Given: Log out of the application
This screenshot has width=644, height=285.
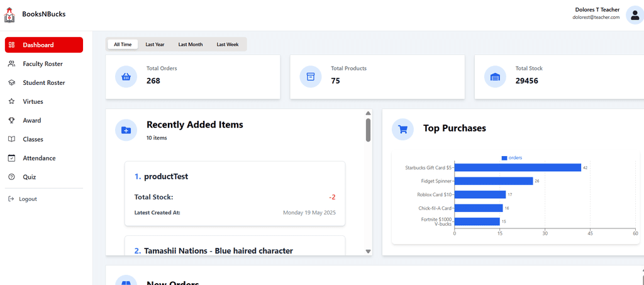Looking at the screenshot, I should (x=28, y=199).
